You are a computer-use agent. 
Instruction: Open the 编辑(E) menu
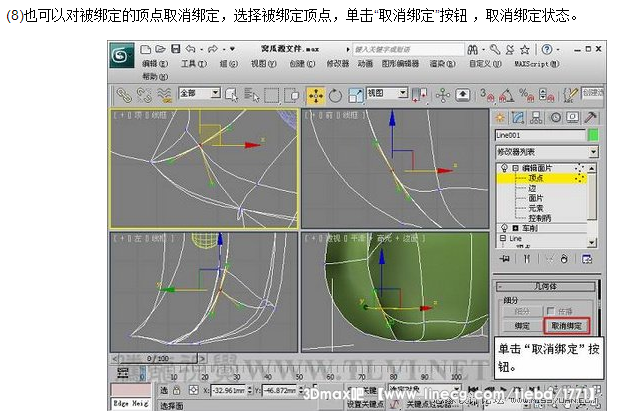[x=155, y=64]
